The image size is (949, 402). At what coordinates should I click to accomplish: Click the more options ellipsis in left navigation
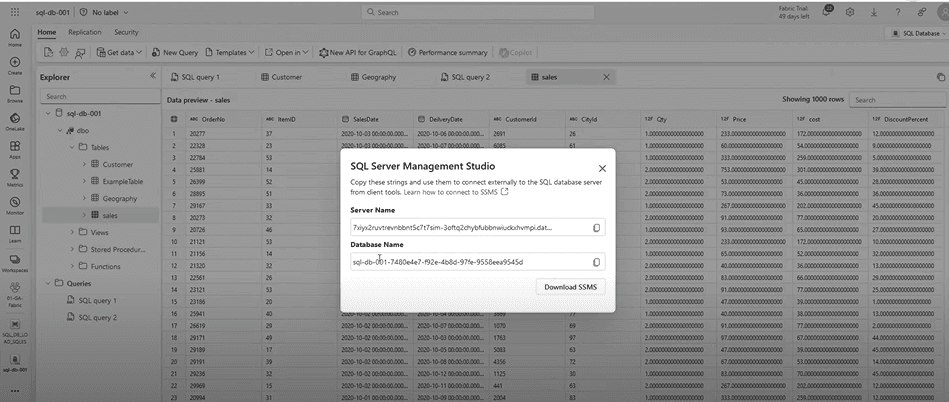click(15, 390)
